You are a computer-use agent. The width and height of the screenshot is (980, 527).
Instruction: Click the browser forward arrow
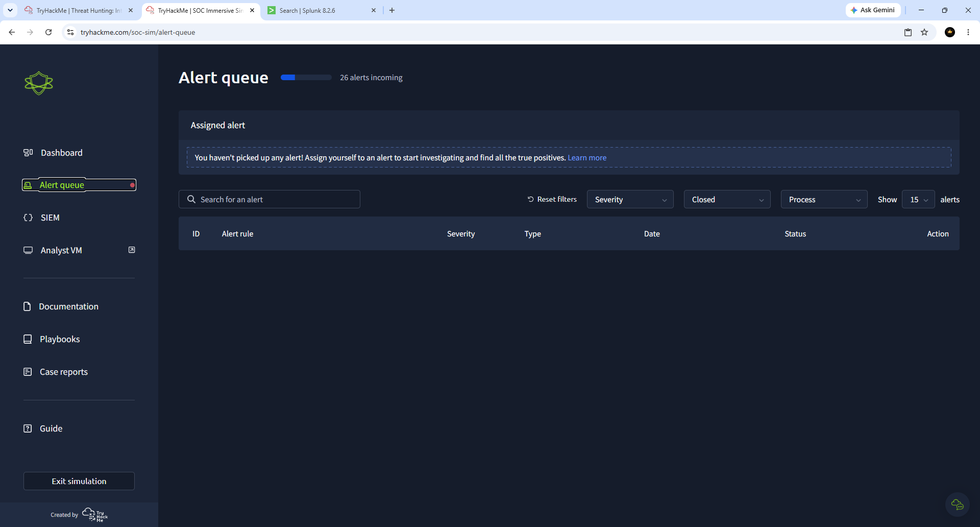pyautogui.click(x=30, y=32)
